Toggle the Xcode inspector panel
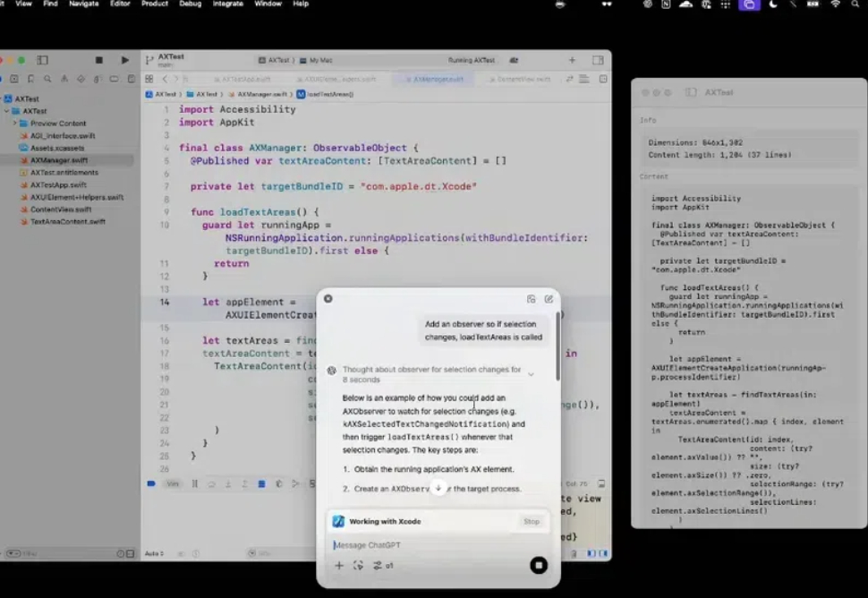Screen dimensions: 868x598 pyautogui.click(x=598, y=60)
